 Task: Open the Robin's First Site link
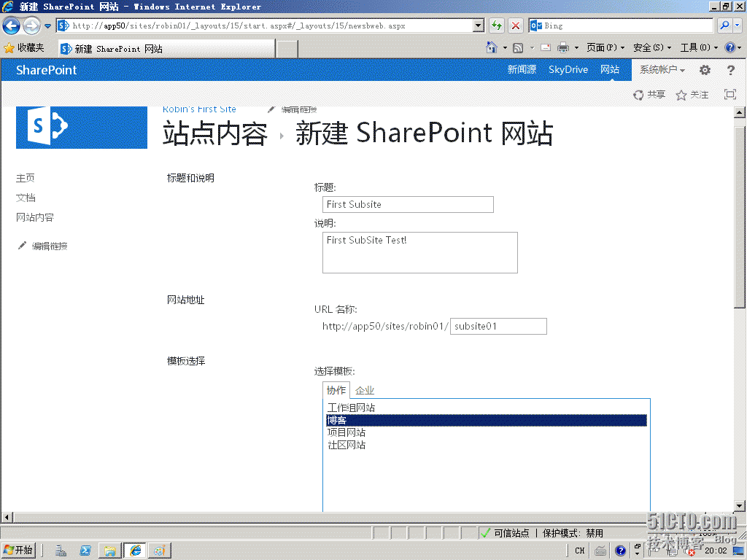pos(199,109)
